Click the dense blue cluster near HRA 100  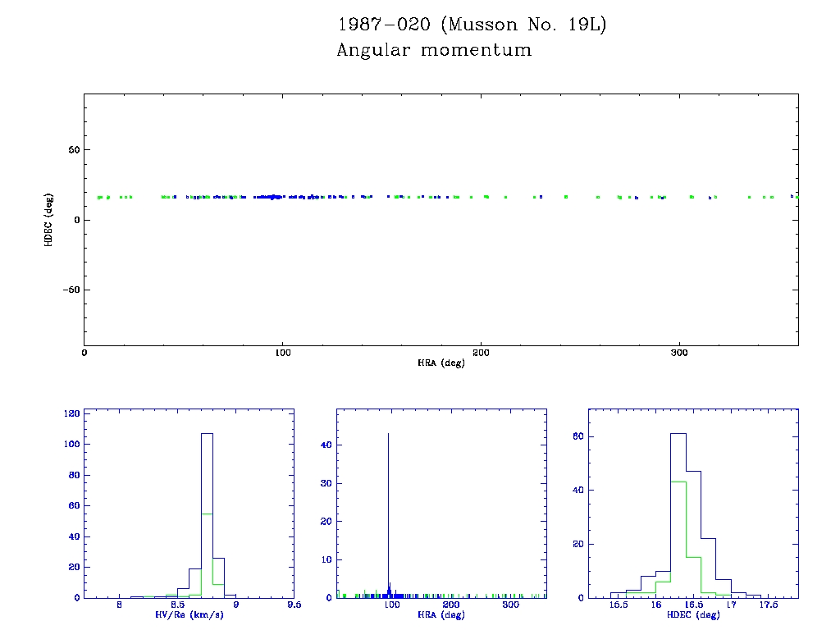tap(274, 197)
